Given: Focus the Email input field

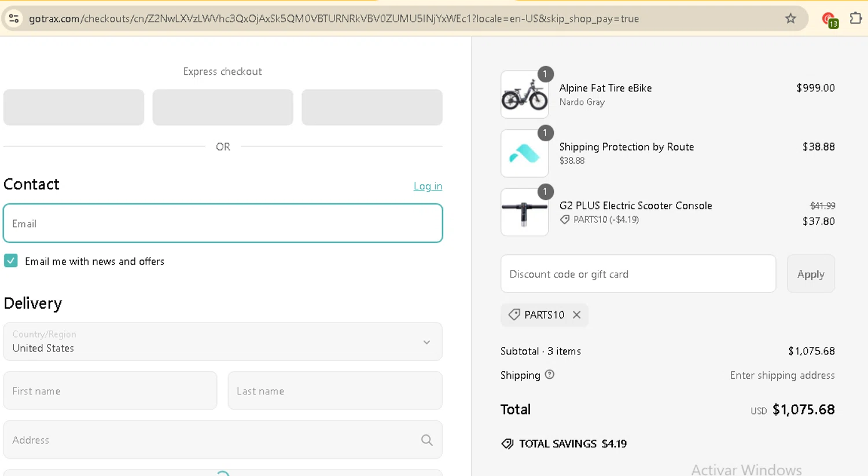Looking at the screenshot, I should click(223, 223).
